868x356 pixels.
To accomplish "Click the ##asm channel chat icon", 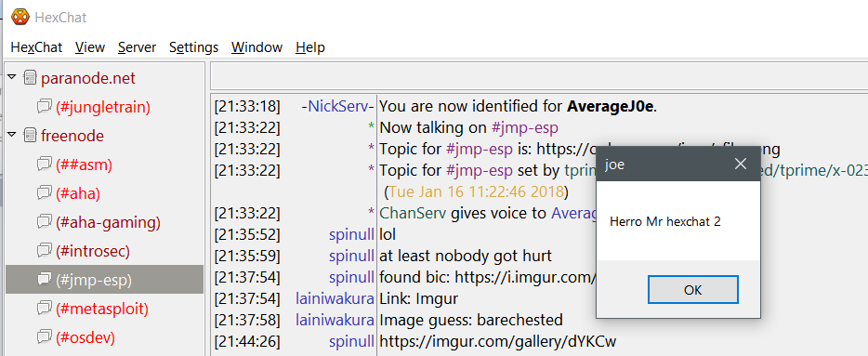I will click(45, 164).
